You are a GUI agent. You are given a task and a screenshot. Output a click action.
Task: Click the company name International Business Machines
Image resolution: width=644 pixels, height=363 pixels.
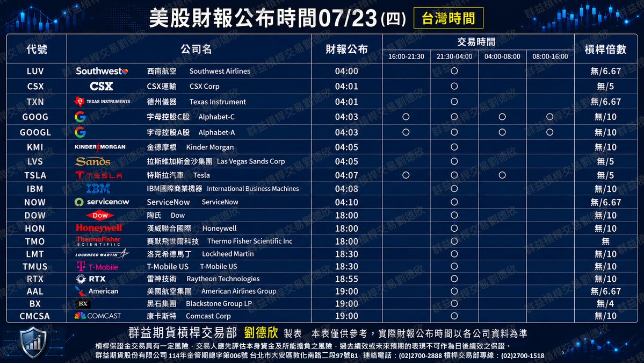pos(253,189)
